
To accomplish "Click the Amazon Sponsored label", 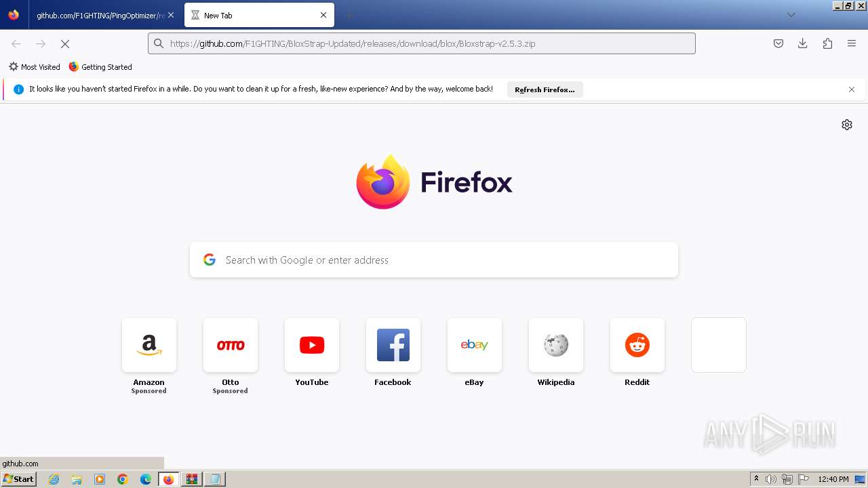I will pos(149,391).
